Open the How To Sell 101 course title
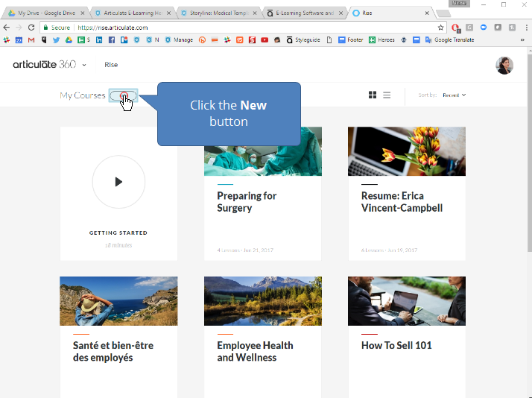This screenshot has height=398, width=532. 396,345
